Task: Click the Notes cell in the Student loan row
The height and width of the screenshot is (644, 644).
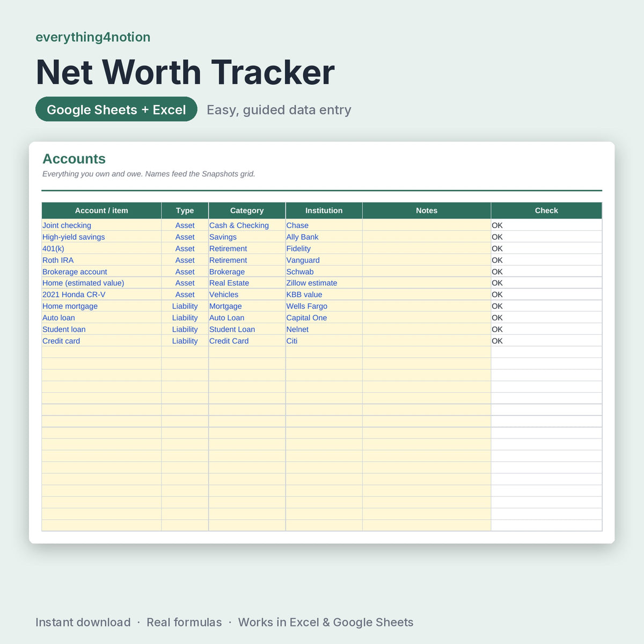Action: coord(427,329)
